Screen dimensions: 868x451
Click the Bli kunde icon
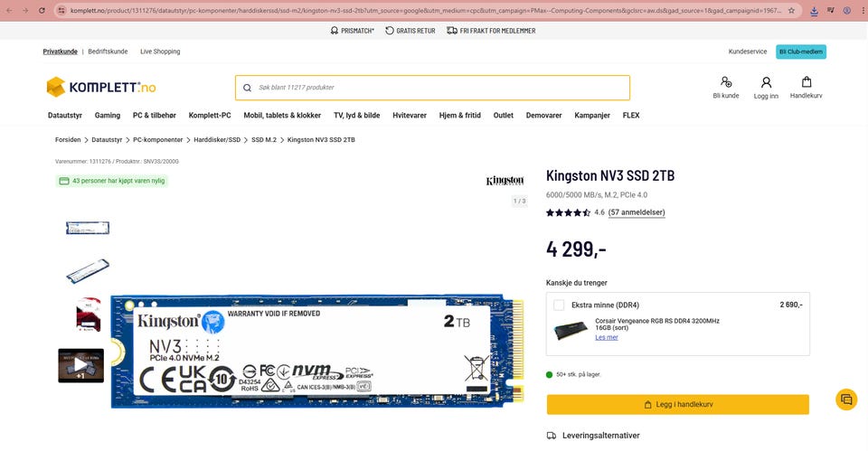tap(726, 82)
